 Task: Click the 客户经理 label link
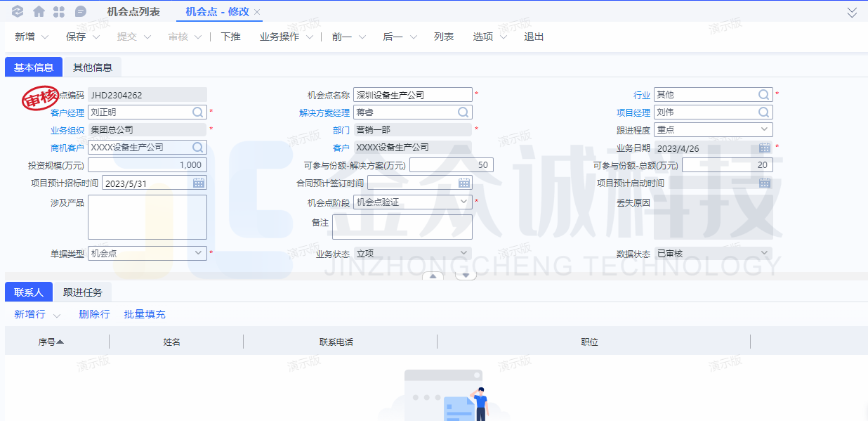pos(67,112)
